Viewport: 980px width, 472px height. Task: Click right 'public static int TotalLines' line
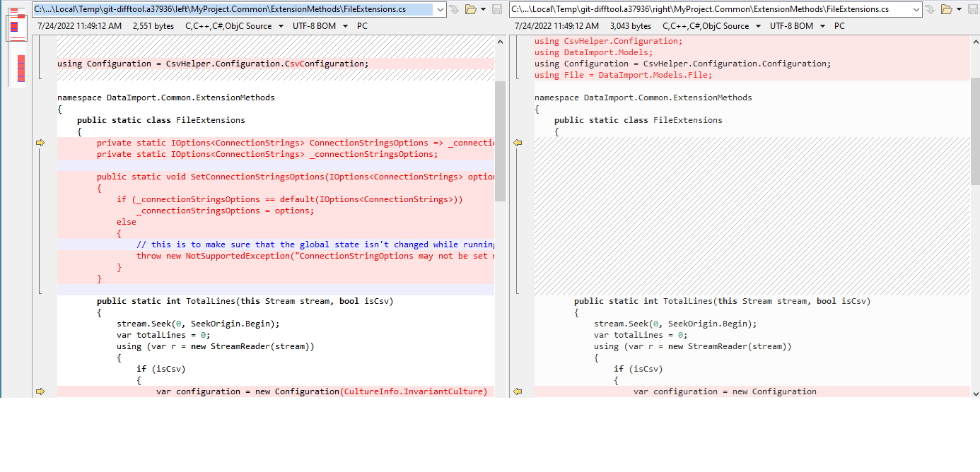[x=723, y=301]
